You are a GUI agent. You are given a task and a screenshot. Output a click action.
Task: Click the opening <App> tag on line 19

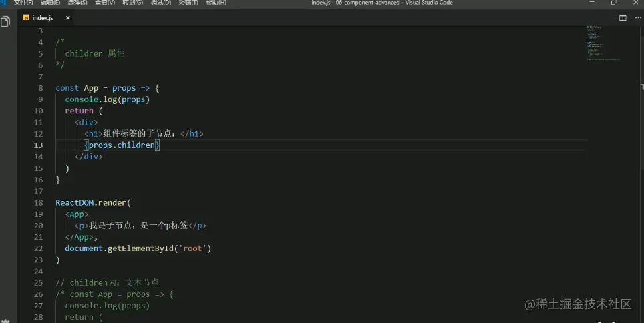77,214
